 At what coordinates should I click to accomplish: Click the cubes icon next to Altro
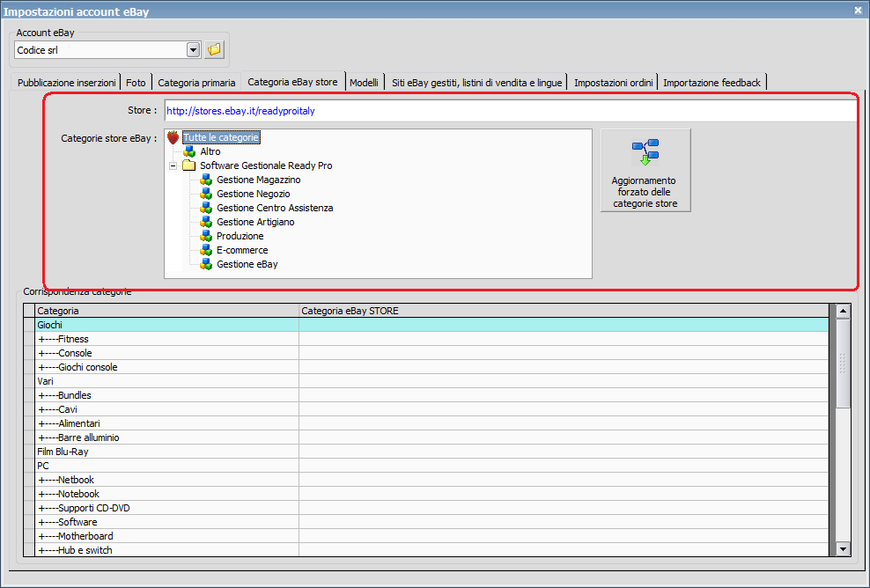[x=189, y=151]
